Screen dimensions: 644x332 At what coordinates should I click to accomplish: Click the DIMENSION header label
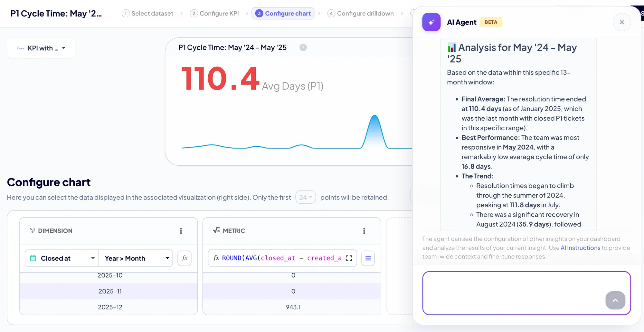(x=55, y=231)
